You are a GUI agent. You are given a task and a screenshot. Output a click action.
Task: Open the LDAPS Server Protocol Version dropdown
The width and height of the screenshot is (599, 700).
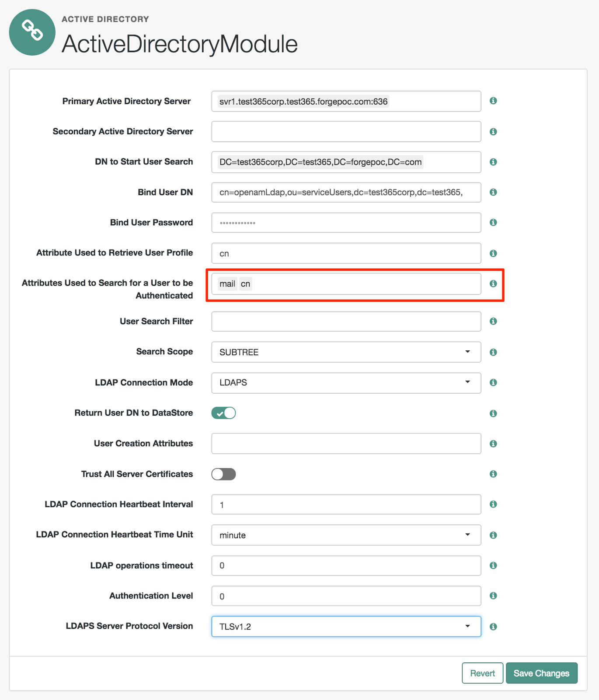(x=467, y=626)
